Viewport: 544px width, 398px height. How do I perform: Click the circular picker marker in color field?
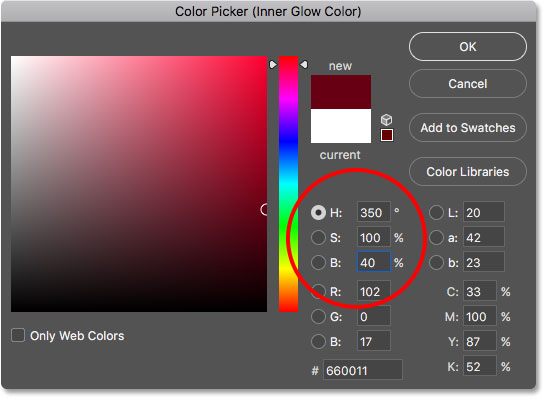[264, 210]
